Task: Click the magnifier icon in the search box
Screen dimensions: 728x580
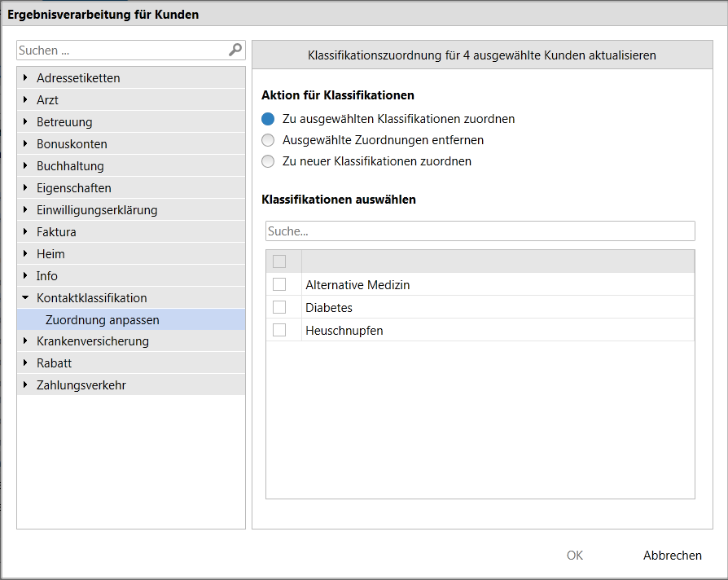Action: coord(235,50)
